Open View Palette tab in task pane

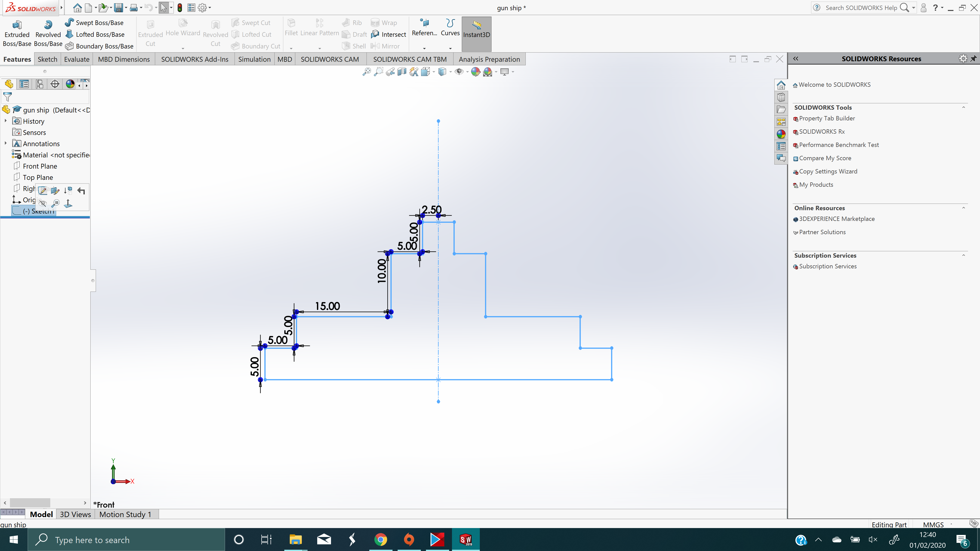coord(781,122)
